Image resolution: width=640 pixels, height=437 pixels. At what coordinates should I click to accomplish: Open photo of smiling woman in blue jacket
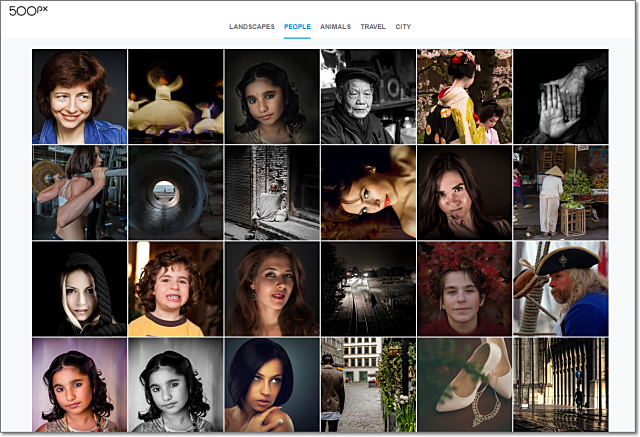(79, 96)
